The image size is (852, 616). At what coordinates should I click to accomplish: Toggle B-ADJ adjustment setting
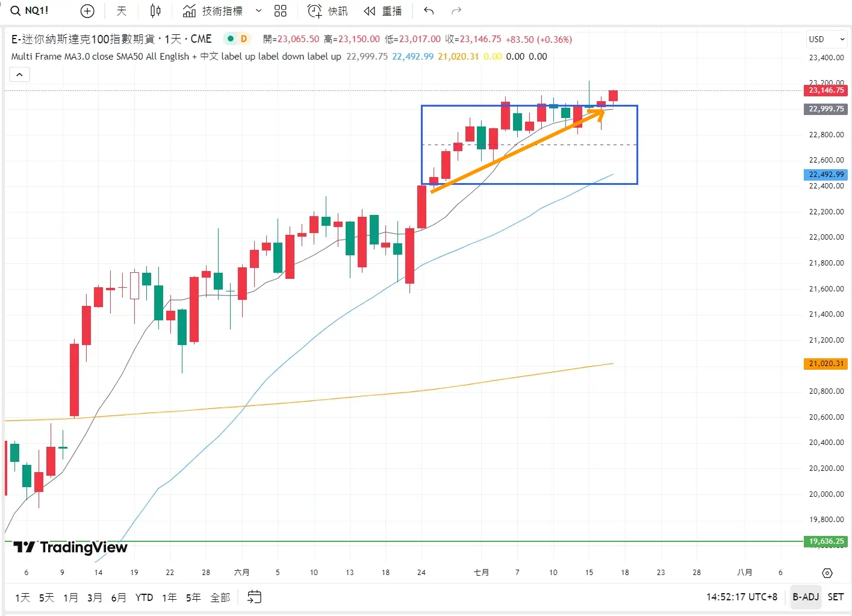[x=805, y=597]
